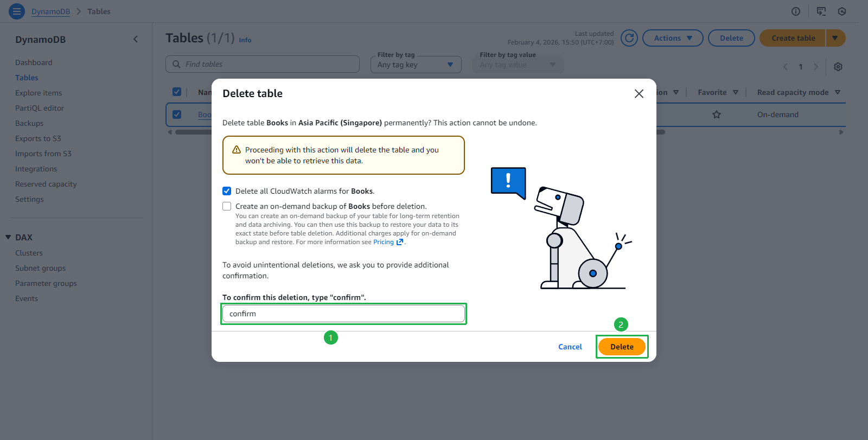868x440 pixels.
Task: Open Explore items in the sidebar
Action: tap(39, 93)
